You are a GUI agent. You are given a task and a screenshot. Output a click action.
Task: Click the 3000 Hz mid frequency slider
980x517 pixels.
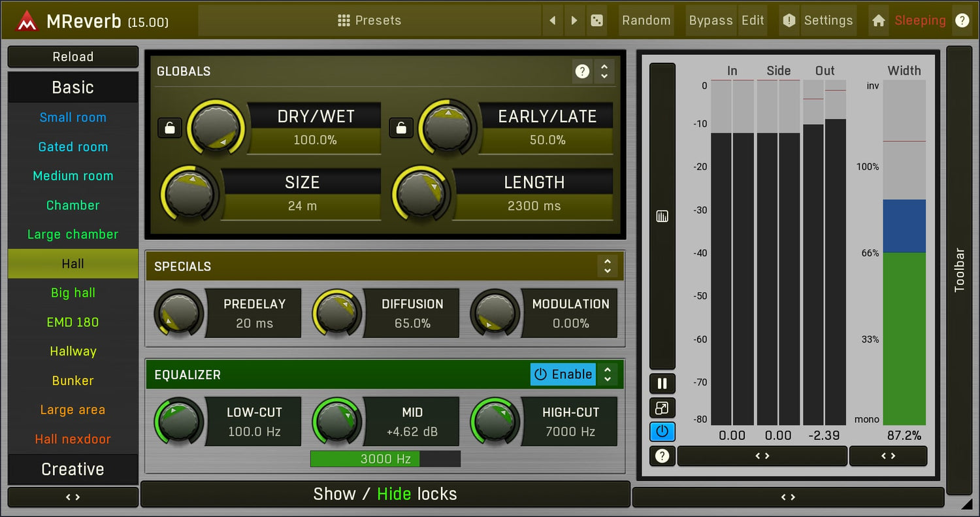(385, 459)
